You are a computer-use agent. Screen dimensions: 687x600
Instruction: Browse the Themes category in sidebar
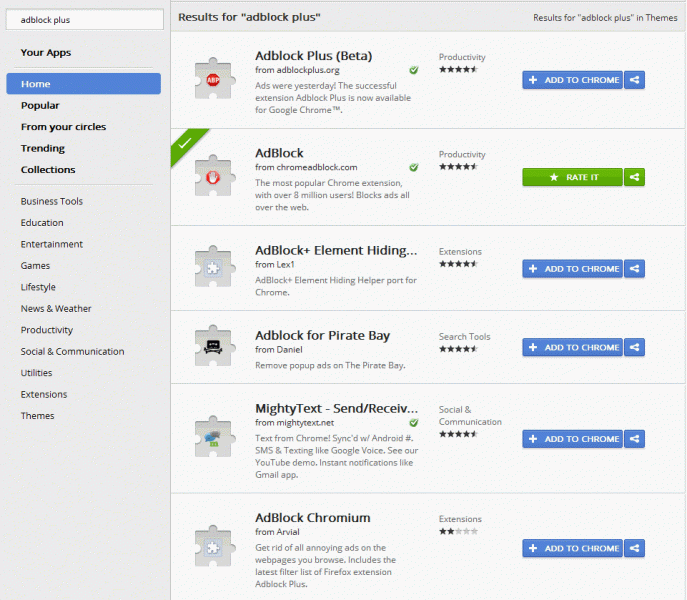tap(38, 416)
